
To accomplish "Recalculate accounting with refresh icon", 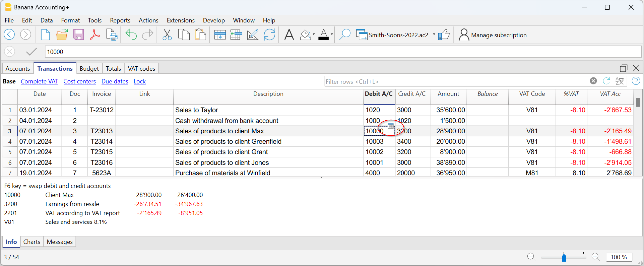I will click(x=269, y=34).
